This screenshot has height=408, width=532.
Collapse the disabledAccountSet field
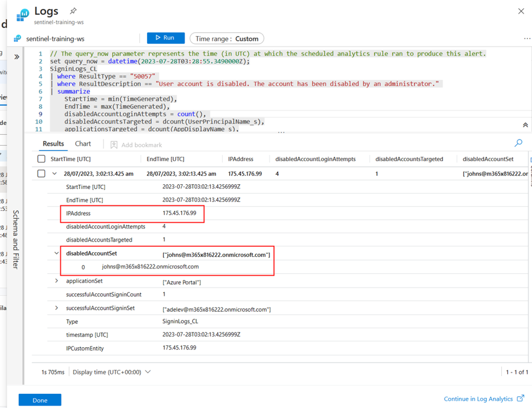coord(57,253)
